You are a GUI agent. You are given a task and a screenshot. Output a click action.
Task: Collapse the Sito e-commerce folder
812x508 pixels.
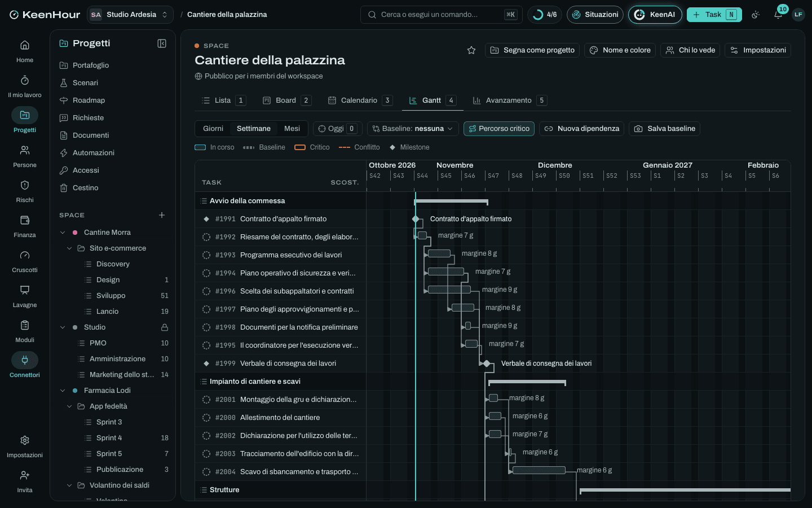(69, 248)
